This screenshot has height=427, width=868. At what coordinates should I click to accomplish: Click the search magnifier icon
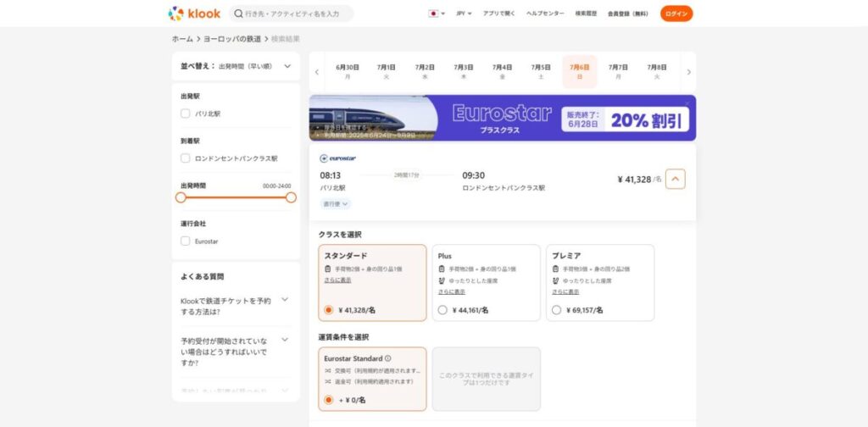[x=238, y=14]
